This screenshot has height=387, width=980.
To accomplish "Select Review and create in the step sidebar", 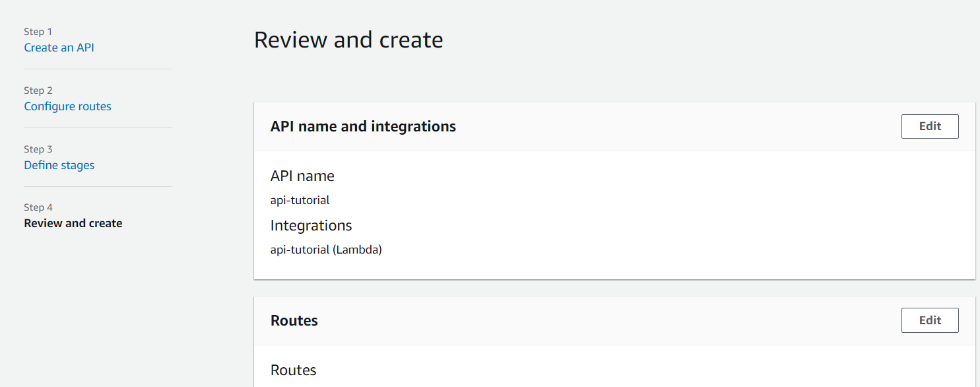I will click(73, 223).
